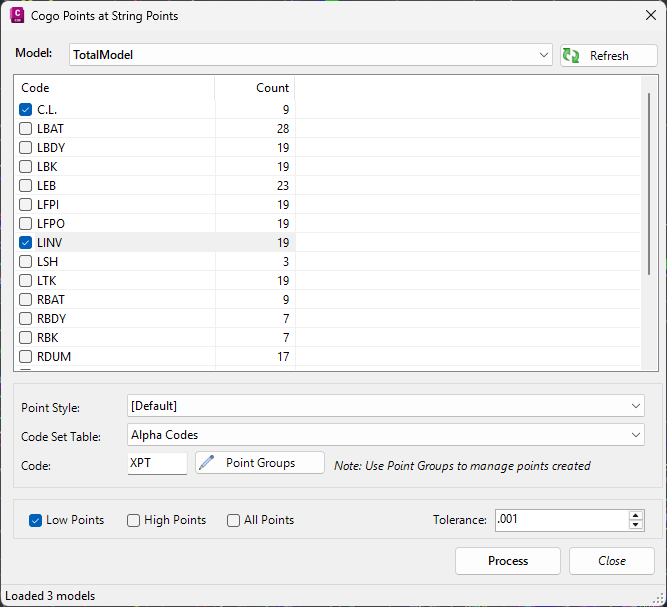Check the All Points checkbox
The image size is (667, 607).
(x=233, y=520)
